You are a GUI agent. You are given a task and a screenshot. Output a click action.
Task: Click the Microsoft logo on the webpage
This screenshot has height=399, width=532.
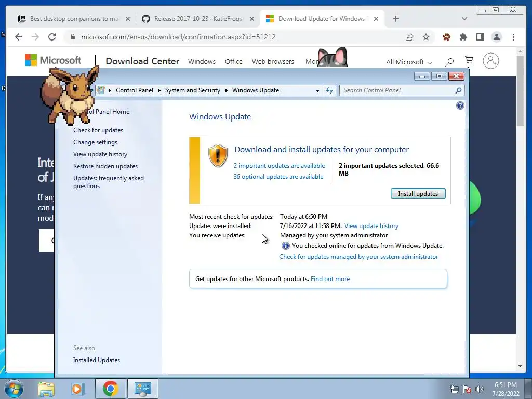click(x=53, y=60)
